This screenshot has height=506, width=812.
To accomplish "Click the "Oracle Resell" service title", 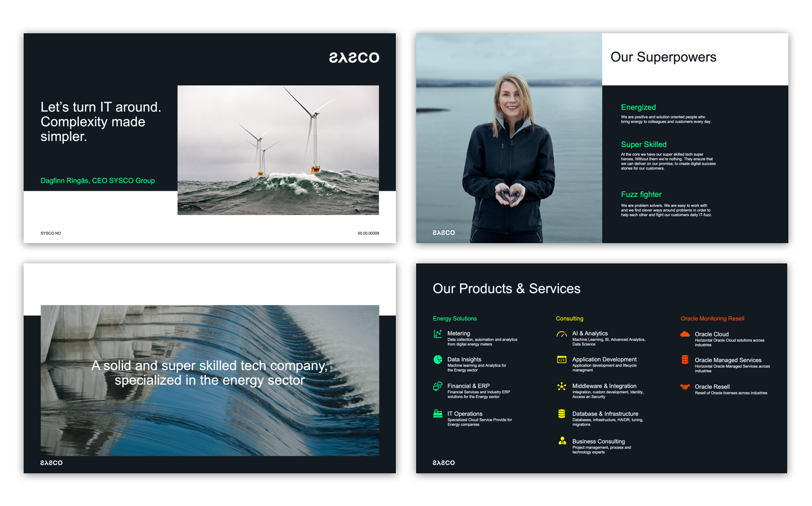I will point(712,386).
